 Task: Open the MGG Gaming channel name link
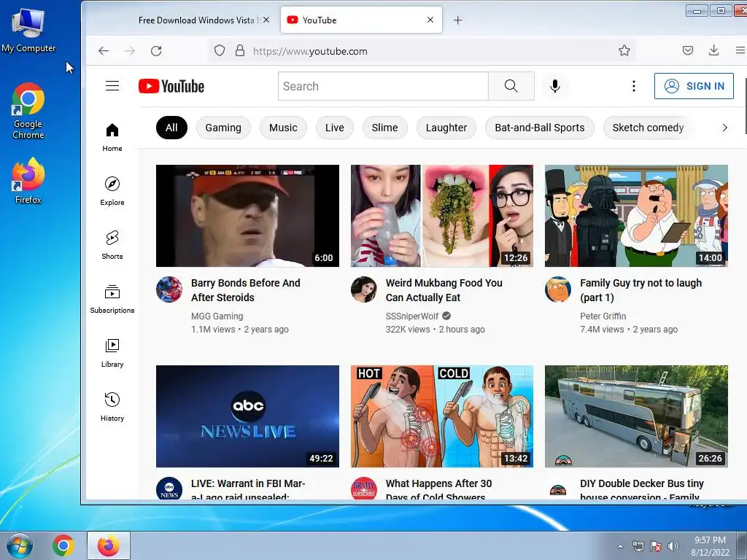pyautogui.click(x=217, y=316)
